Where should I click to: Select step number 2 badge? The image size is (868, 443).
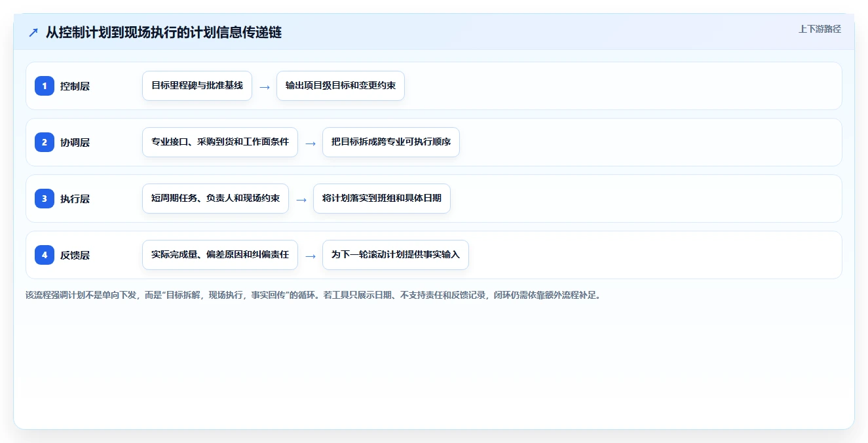45,142
